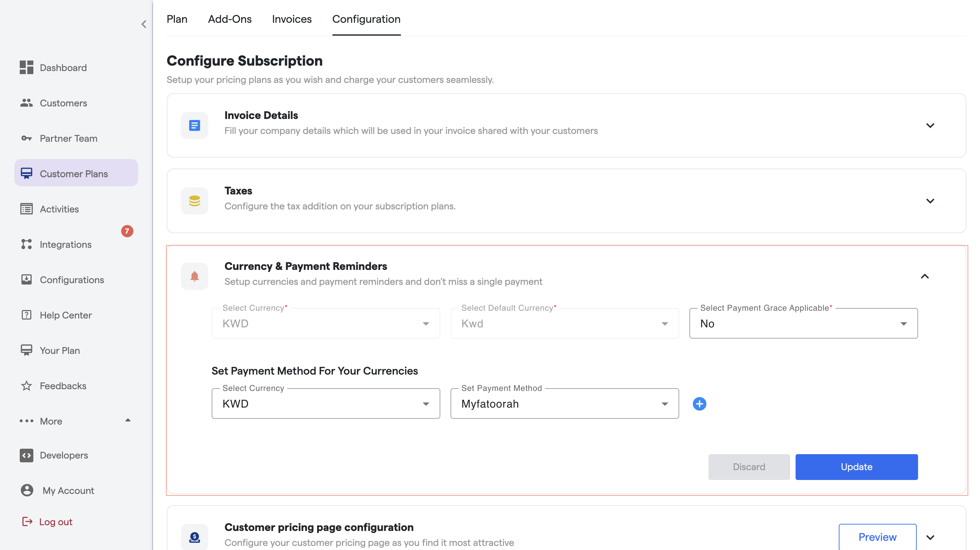Click the Feedbacks star icon

[x=26, y=385]
